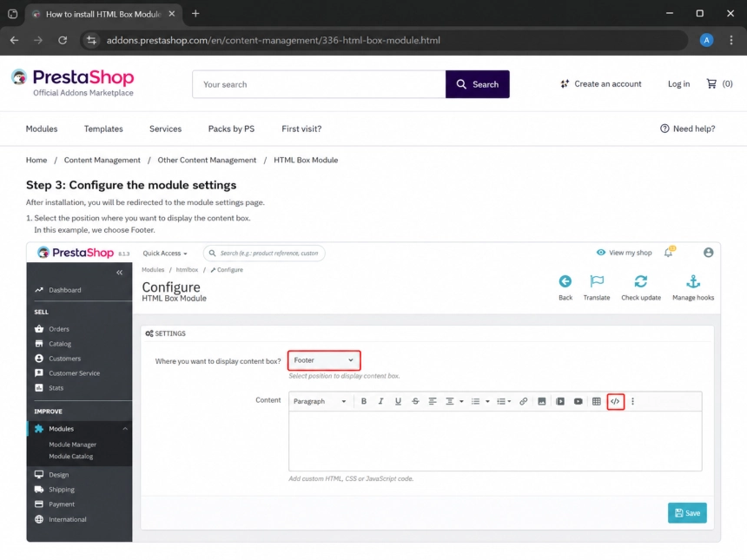Open the Paragraph style dropdown

coord(320,401)
